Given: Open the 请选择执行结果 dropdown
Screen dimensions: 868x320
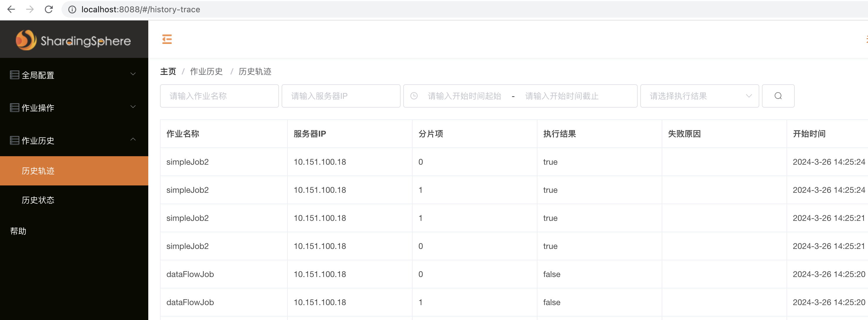Looking at the screenshot, I should click(699, 96).
